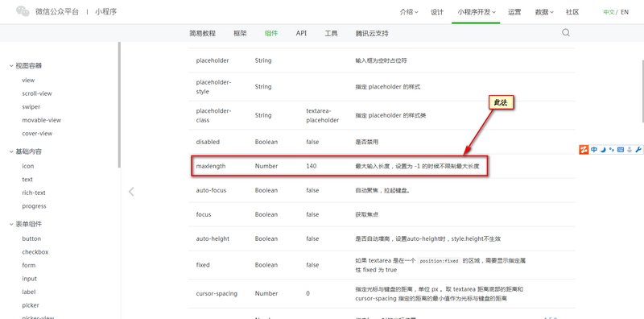
Task: Click the 'focus' attribute name
Action: click(x=204, y=214)
